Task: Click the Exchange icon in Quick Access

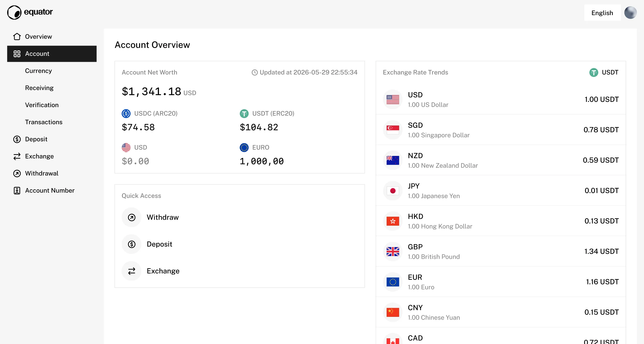Action: point(132,271)
